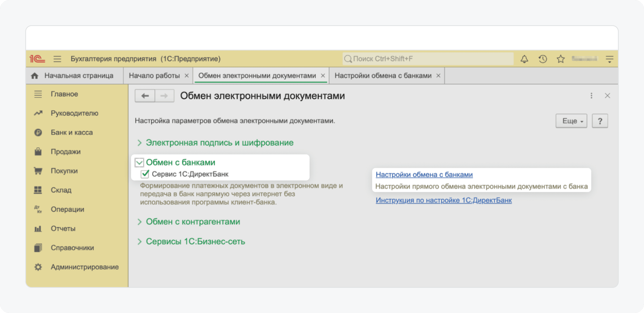
Task: Open the Покупки section
Action: tap(64, 171)
